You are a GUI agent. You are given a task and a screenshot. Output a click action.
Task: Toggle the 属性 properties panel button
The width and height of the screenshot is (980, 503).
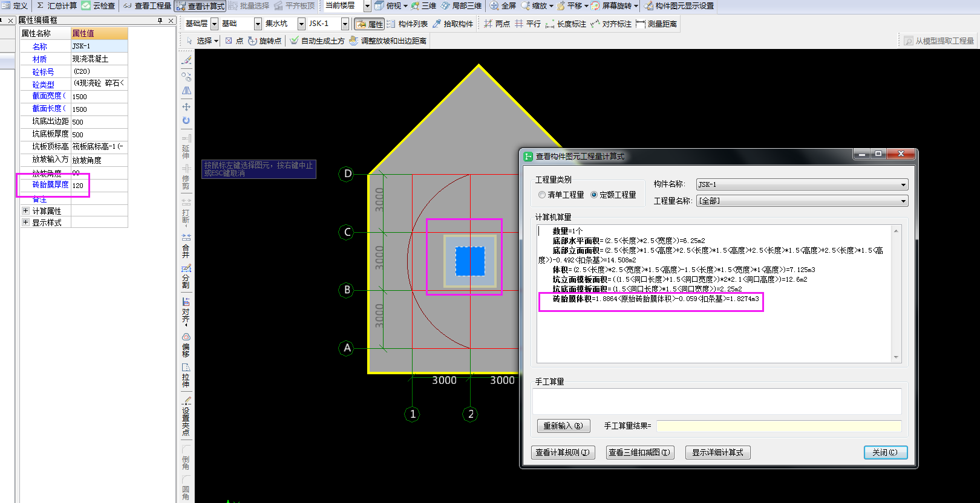pyautogui.click(x=369, y=24)
